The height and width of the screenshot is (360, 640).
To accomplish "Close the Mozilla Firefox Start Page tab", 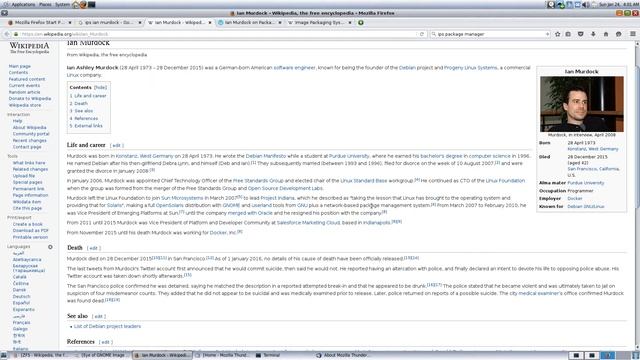I will tap(70, 23).
